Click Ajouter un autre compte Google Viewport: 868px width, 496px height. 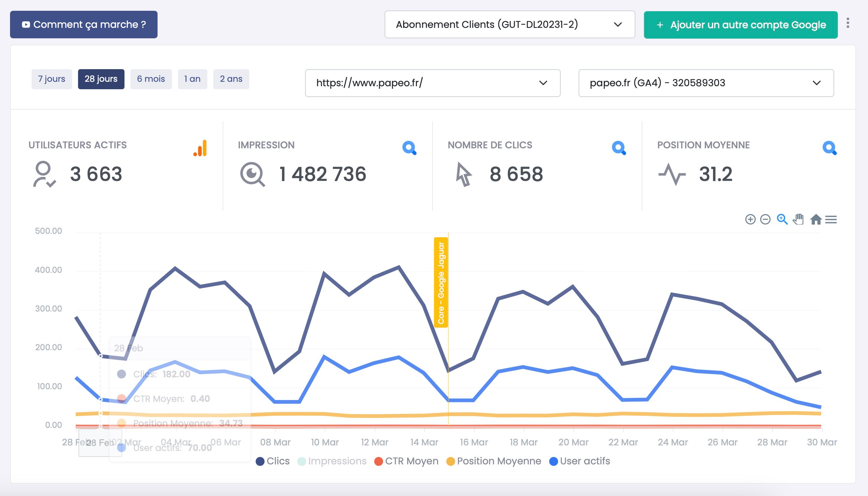(740, 25)
